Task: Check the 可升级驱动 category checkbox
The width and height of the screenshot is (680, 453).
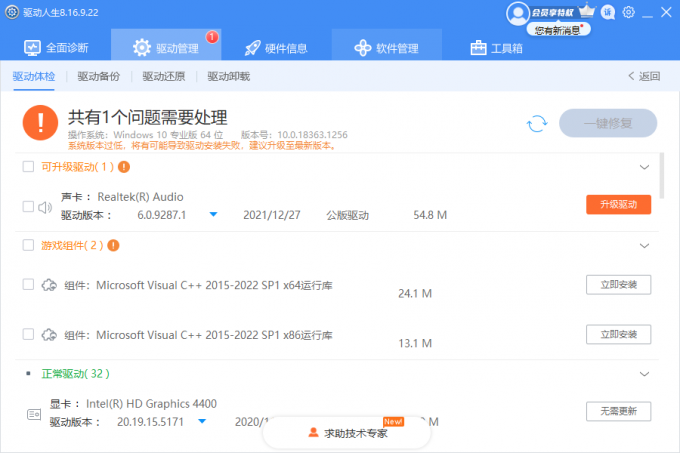Action: [x=28, y=167]
